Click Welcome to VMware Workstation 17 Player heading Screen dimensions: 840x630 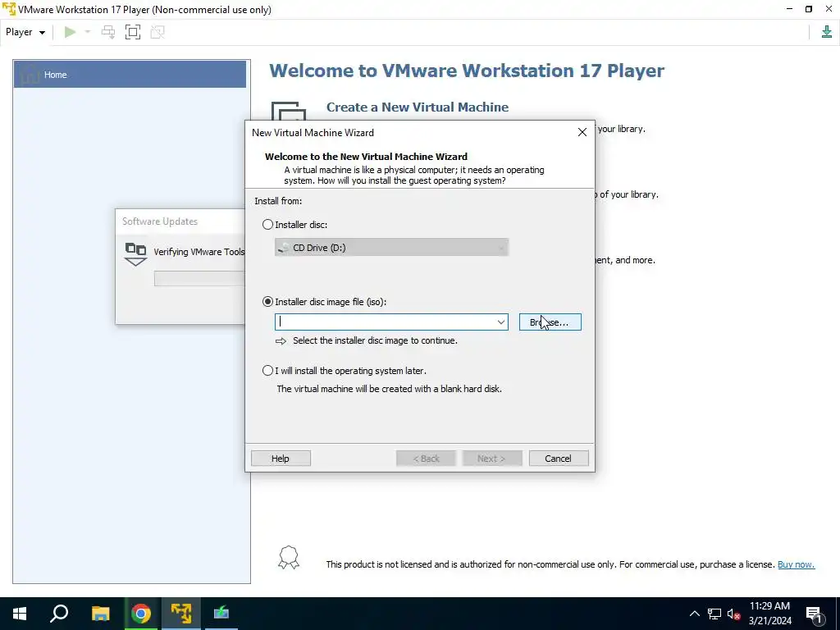pos(467,71)
